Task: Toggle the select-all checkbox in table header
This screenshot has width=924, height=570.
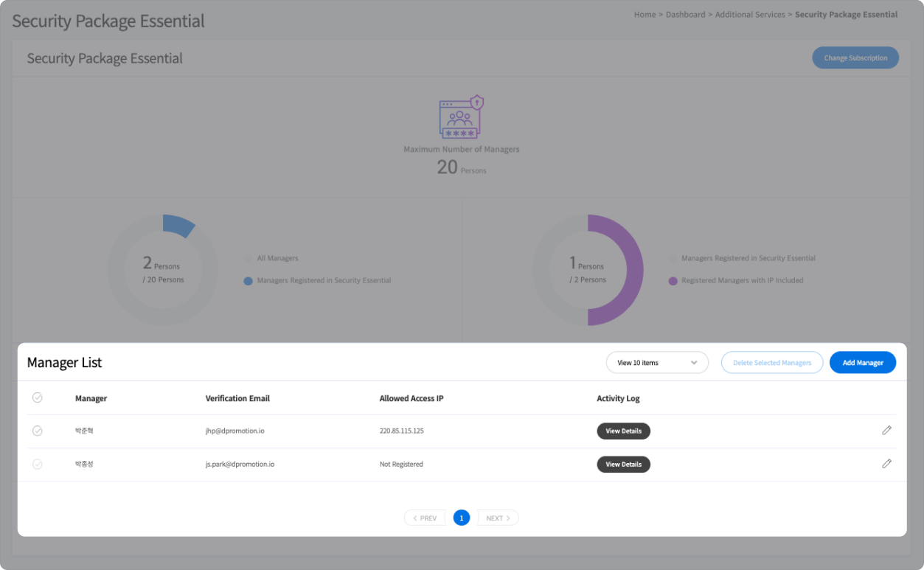Action: [38, 398]
